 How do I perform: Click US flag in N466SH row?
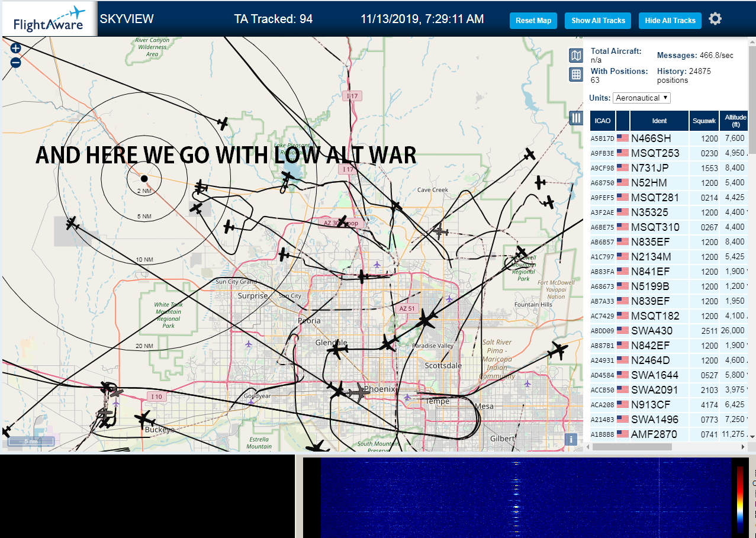coord(623,138)
